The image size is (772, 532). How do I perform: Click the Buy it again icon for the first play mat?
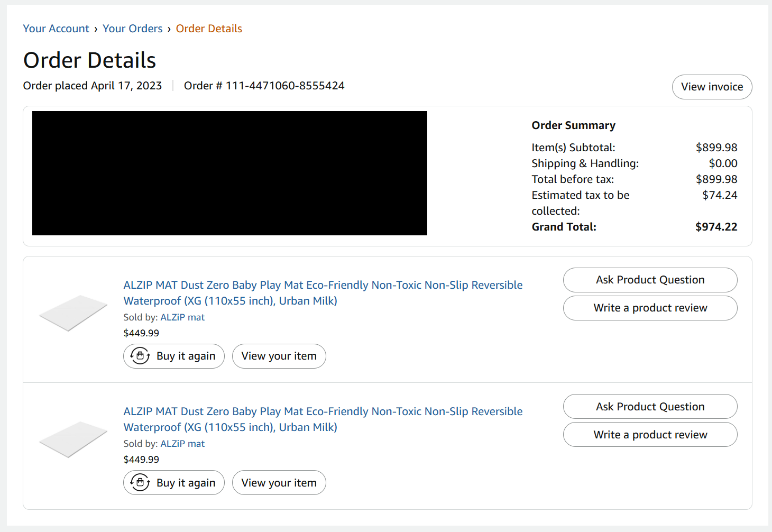140,356
